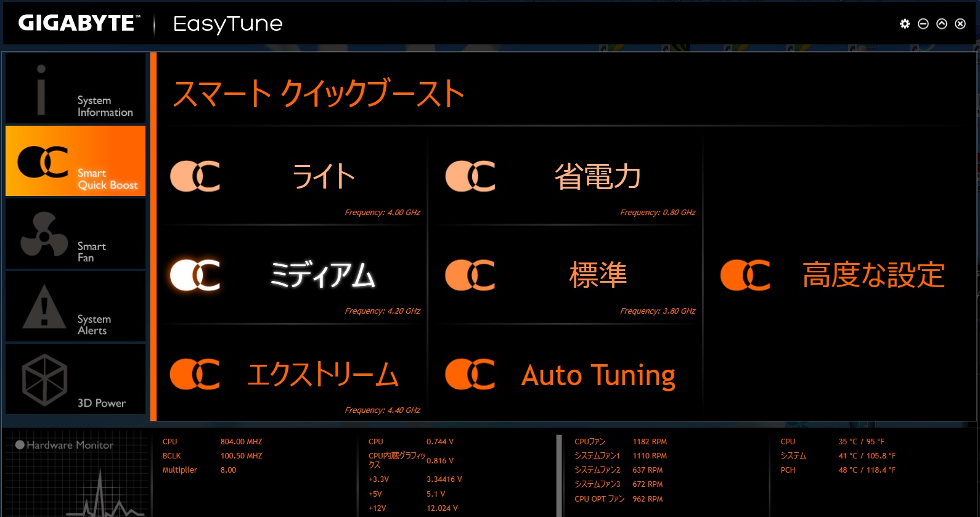
Task: Click the CPU OPT ファン 962 RPM value
Action: point(648,499)
